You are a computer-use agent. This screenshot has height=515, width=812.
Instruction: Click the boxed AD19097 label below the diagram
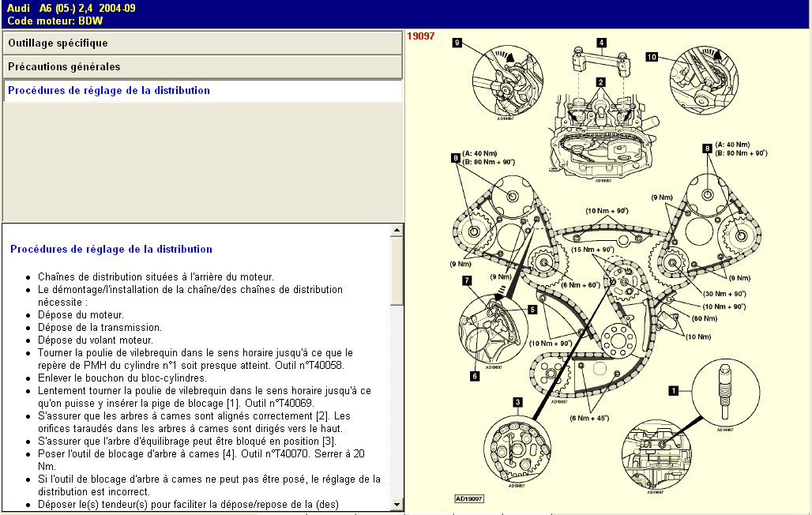pos(468,498)
